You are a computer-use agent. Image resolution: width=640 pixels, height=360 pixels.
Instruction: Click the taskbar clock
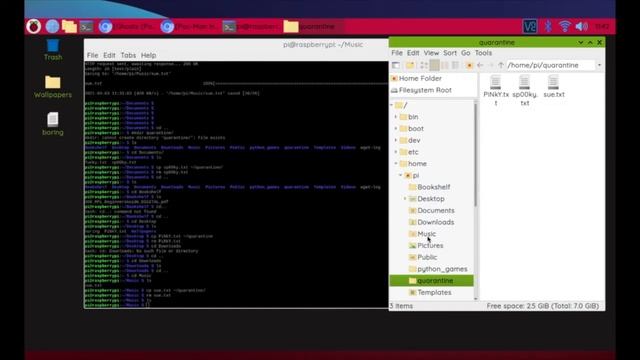(x=602, y=27)
